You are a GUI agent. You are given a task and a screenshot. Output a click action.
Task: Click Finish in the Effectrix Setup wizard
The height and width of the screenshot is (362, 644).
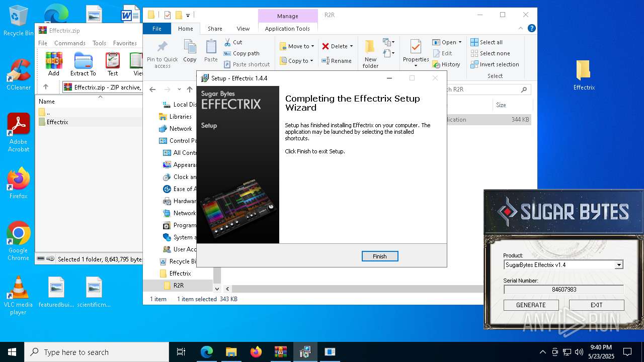coord(380,256)
